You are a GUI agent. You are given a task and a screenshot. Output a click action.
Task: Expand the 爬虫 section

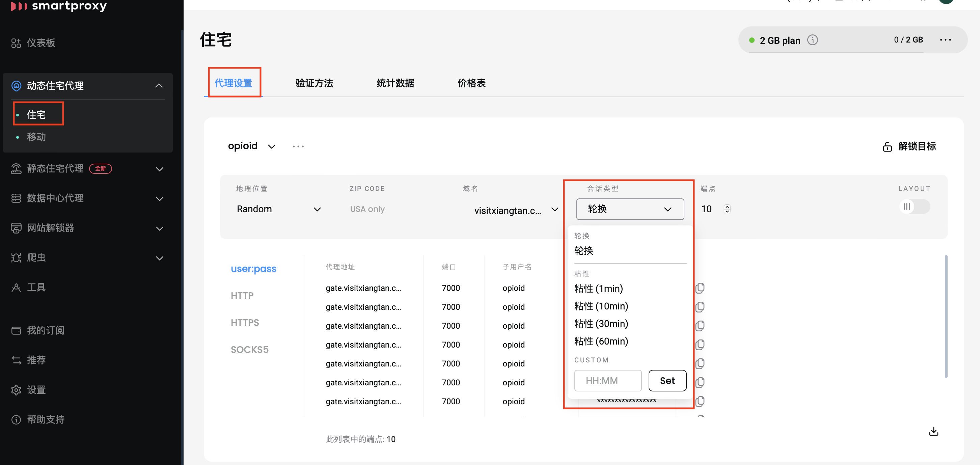point(160,258)
